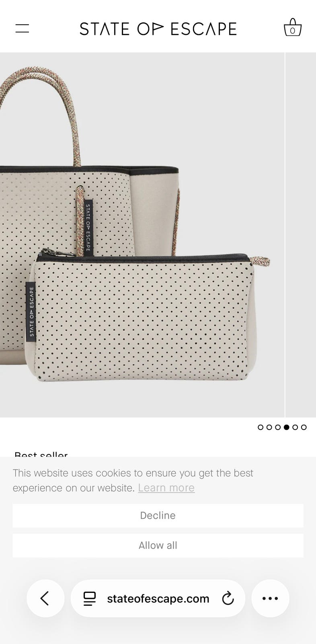
Task: Select the fourth filled carousel dot
Action: (287, 427)
